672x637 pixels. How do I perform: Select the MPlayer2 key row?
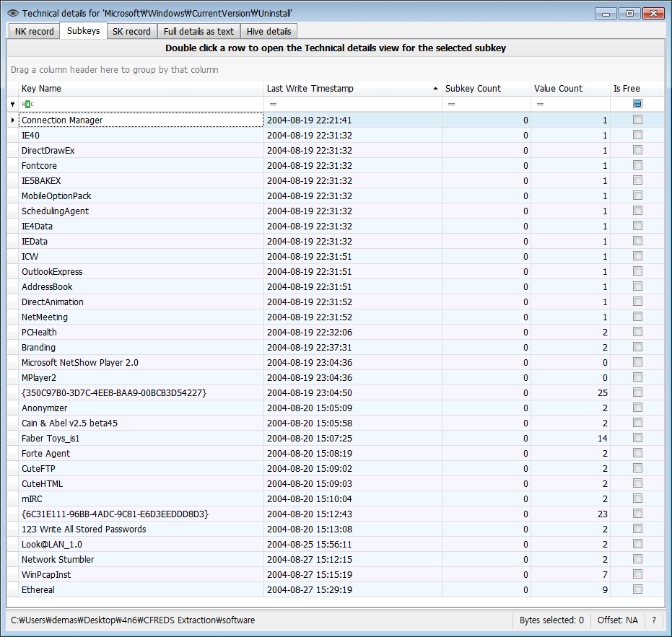(x=336, y=378)
